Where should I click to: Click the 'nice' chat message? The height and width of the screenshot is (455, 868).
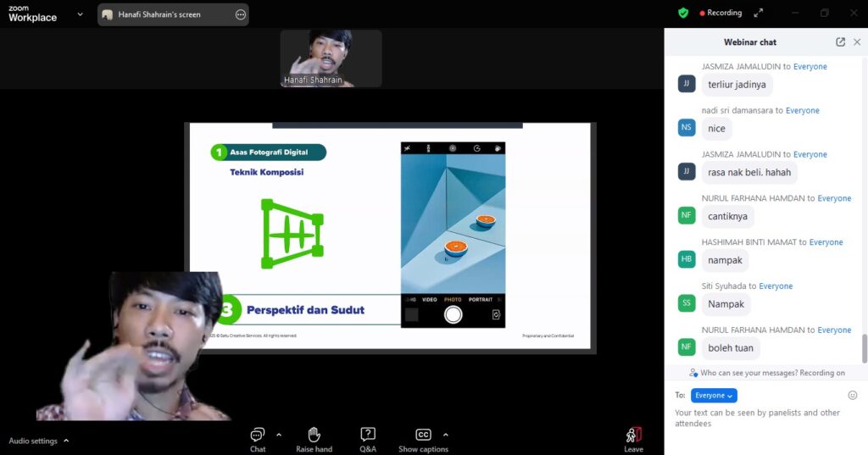point(716,129)
